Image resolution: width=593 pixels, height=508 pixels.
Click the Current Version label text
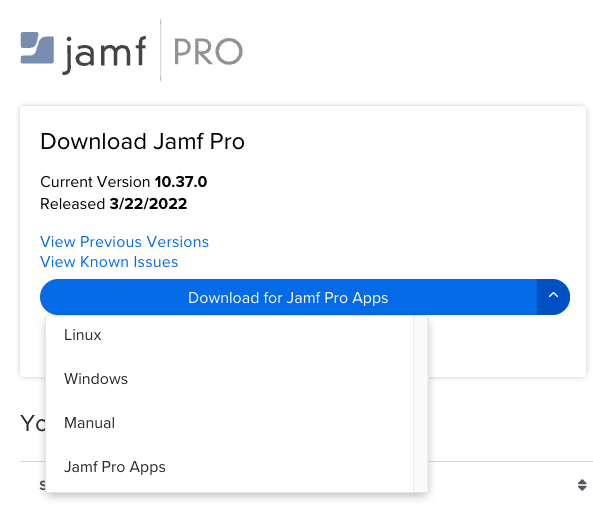95,182
